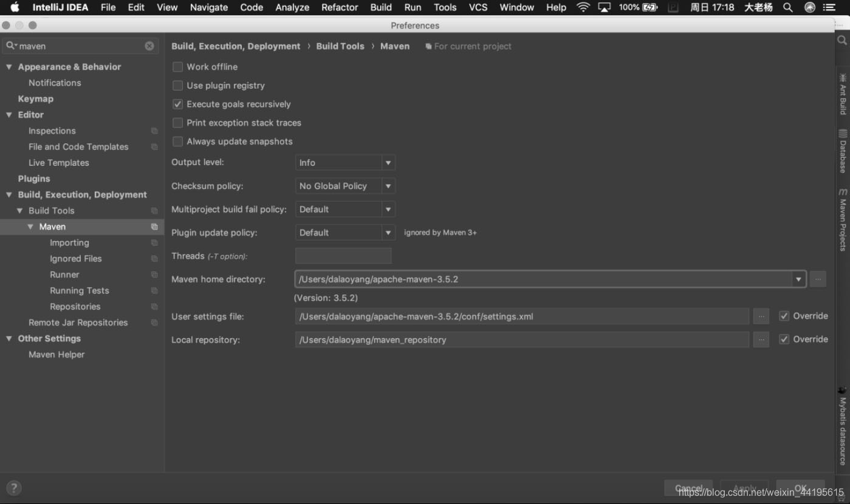Browse for Local repository folder
850x504 pixels.
(x=761, y=340)
